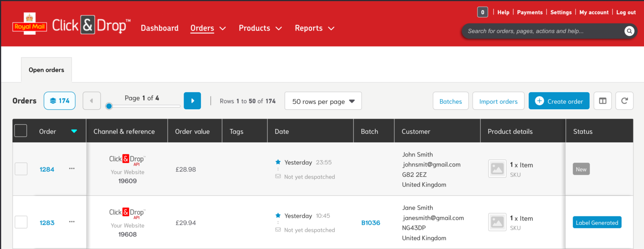Open the 50 rows per page dropdown

click(x=323, y=101)
